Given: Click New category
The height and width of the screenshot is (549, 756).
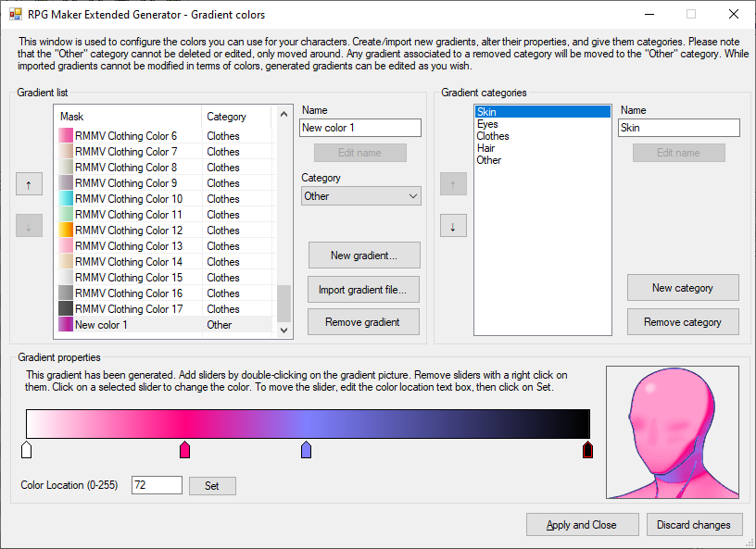Looking at the screenshot, I should click(683, 288).
